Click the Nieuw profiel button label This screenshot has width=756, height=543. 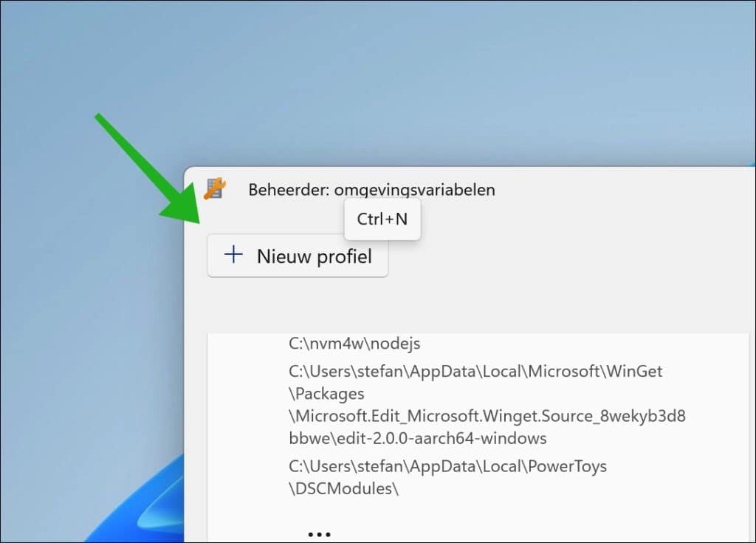click(314, 256)
